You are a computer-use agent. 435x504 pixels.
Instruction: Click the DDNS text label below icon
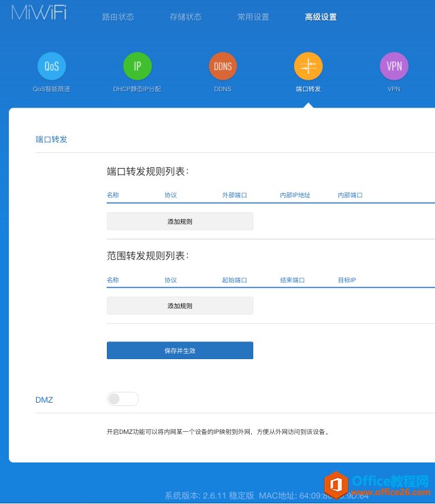click(x=223, y=89)
